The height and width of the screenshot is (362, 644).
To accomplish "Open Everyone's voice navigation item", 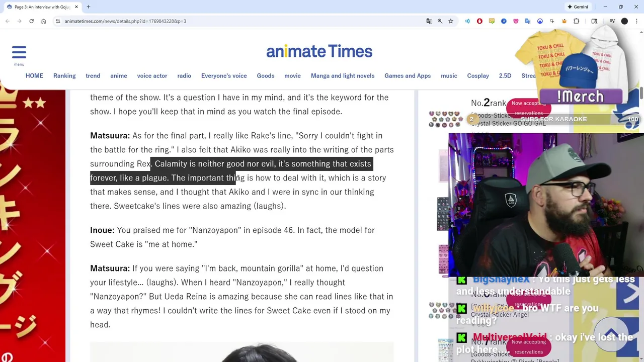I will [224, 75].
